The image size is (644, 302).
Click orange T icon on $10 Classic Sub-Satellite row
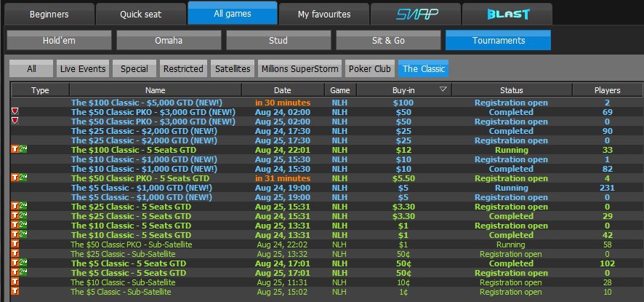tap(15, 282)
